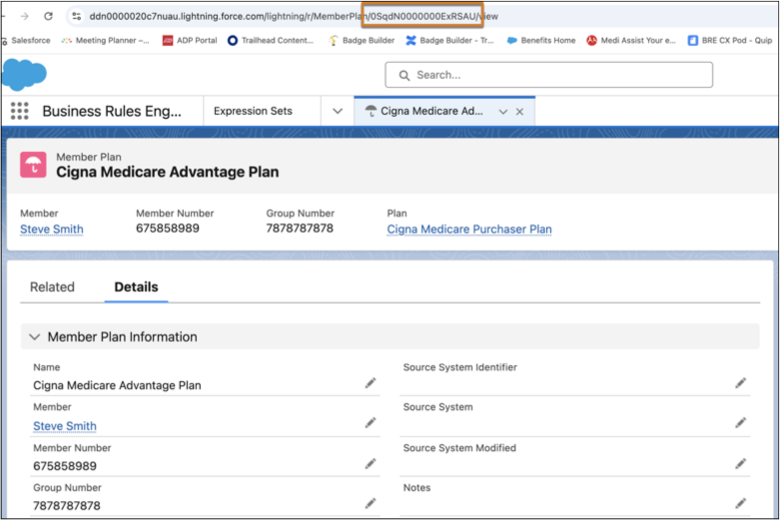
Task: Click the browser address bar URL
Action: click(293, 16)
